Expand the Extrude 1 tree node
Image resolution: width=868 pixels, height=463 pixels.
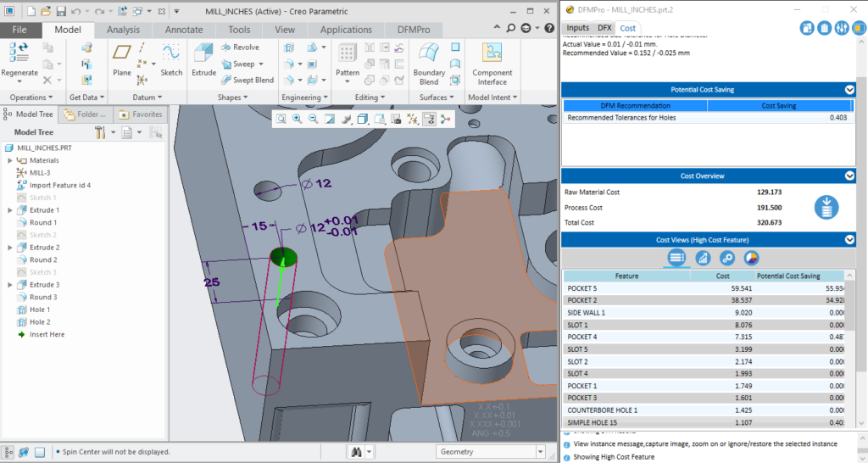[x=10, y=210]
